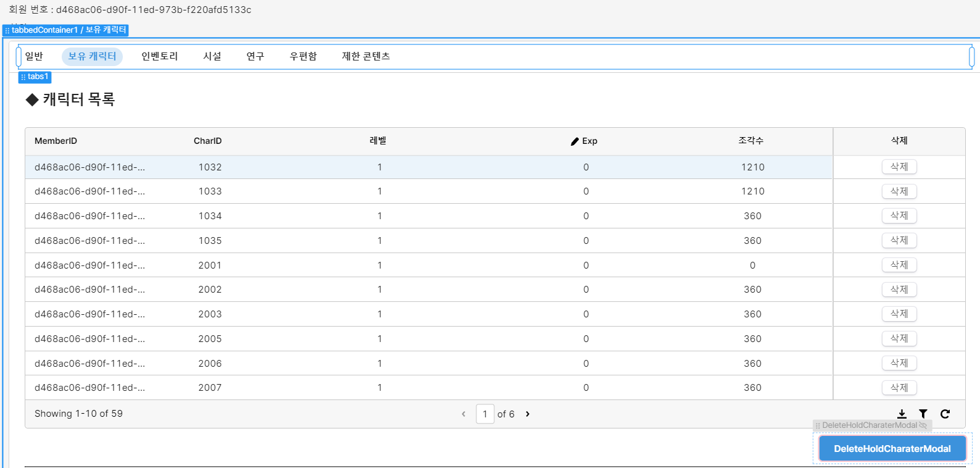The image size is (980, 468).
Task: Switch to the 인벤토리 tab
Action: (160, 56)
